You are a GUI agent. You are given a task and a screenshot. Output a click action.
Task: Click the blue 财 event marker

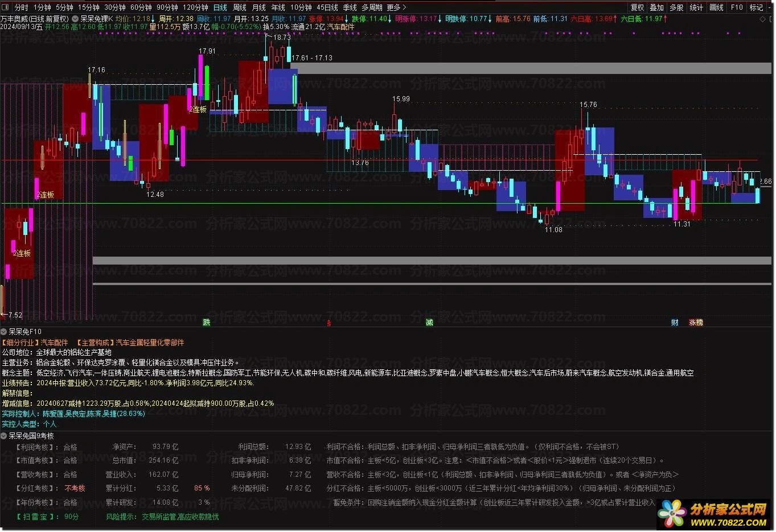[x=675, y=323]
